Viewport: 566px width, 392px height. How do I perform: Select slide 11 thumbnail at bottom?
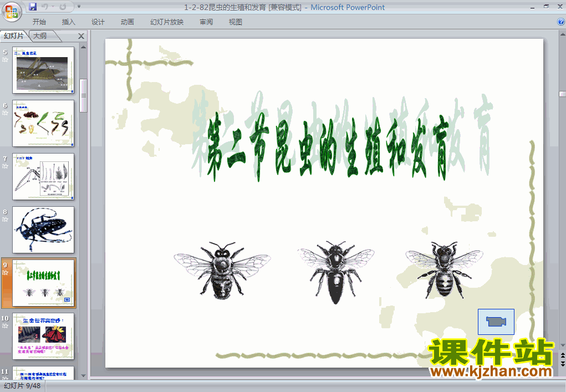pyautogui.click(x=43, y=373)
